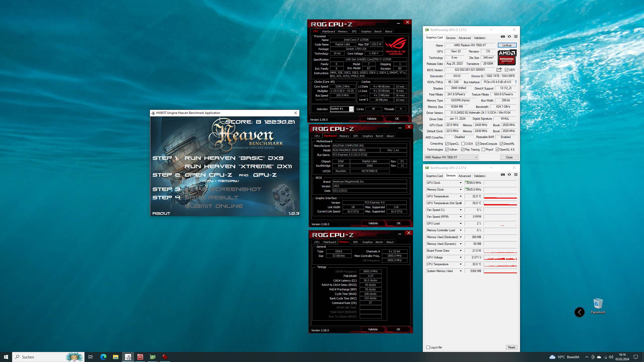
Task: Expand System Memory Used sensor dropdown
Action: click(461, 271)
